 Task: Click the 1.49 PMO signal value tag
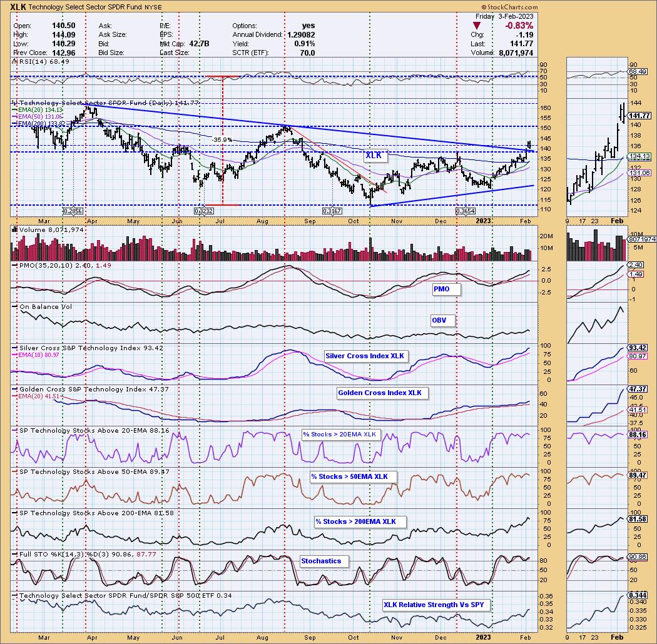pyautogui.click(x=636, y=274)
